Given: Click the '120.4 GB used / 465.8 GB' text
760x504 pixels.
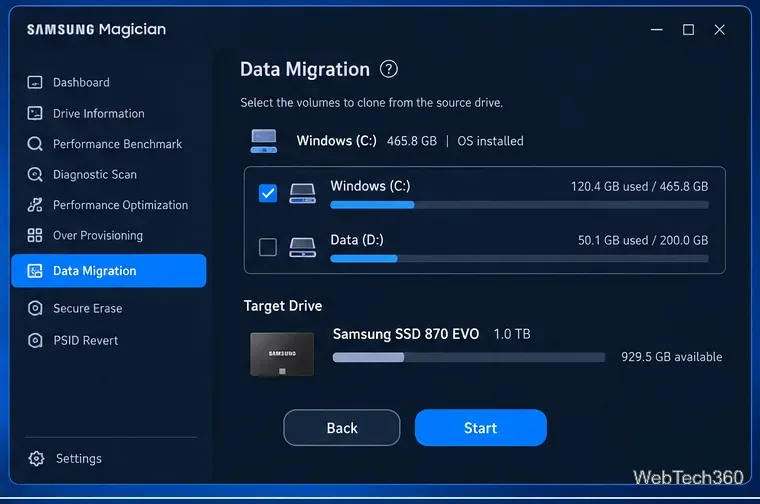Looking at the screenshot, I should 639,187.
